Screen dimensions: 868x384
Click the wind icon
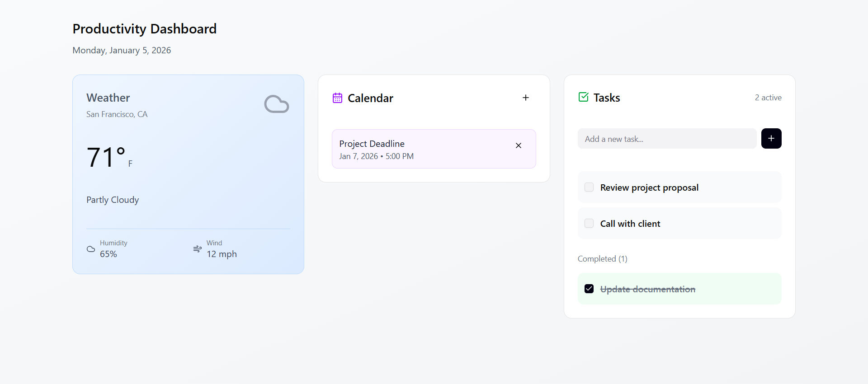coord(197,249)
